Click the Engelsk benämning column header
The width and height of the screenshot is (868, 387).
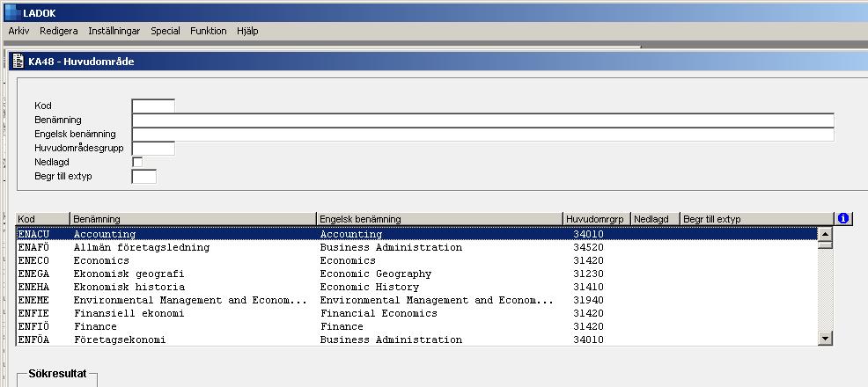pyautogui.click(x=440, y=219)
